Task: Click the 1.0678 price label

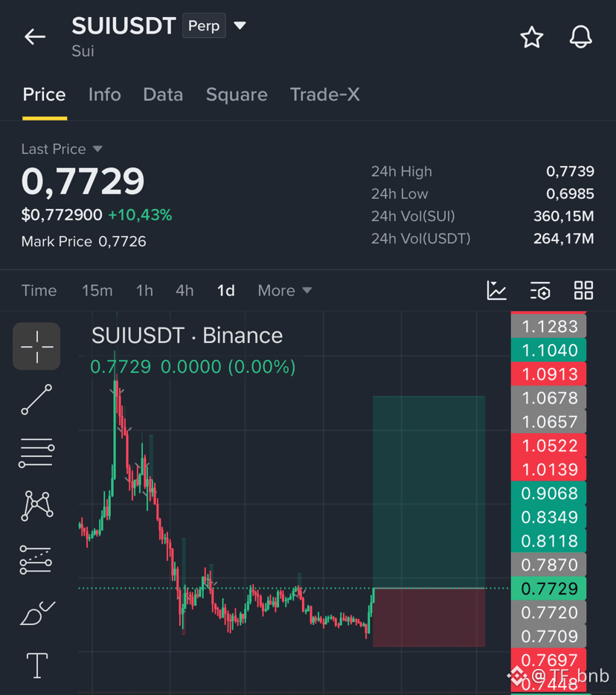Action: [x=549, y=398]
